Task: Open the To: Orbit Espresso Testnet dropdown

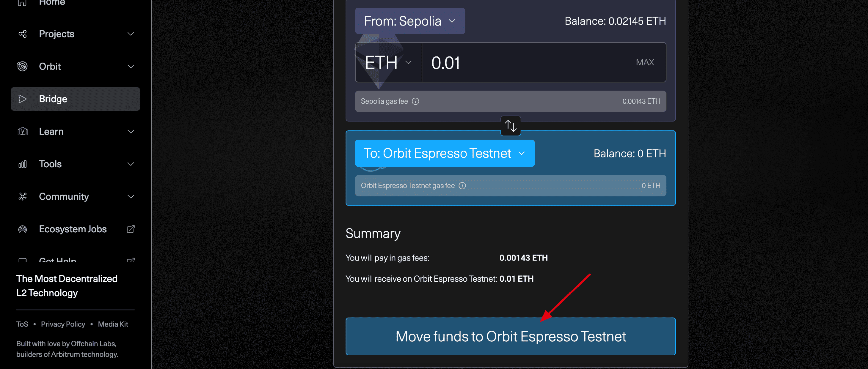Action: click(445, 154)
